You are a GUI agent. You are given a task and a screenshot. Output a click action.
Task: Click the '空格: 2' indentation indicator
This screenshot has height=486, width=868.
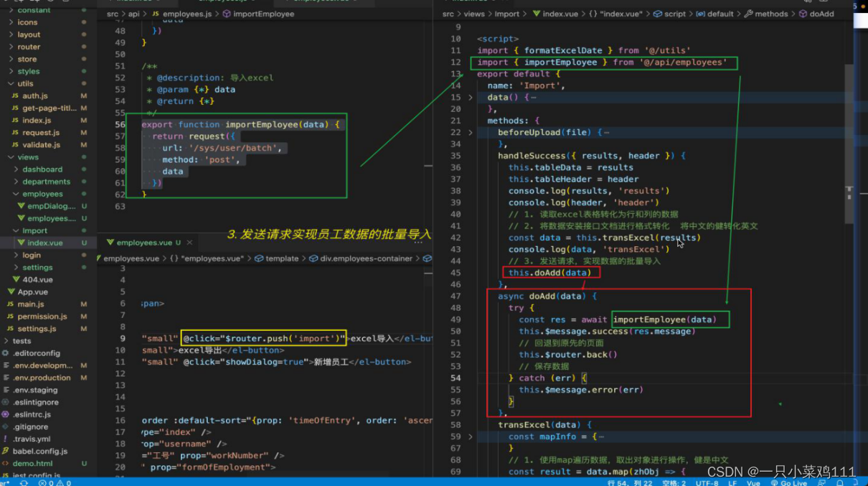click(673, 482)
